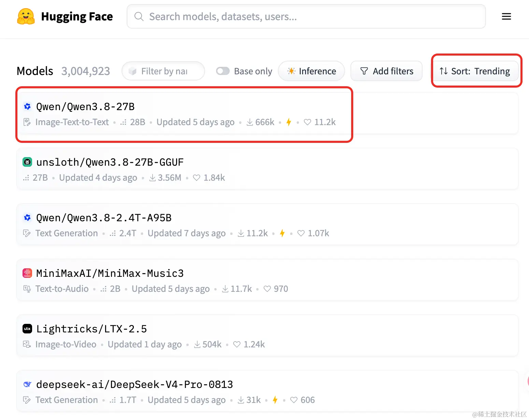Focus the search models, datasets, users field

point(306,16)
